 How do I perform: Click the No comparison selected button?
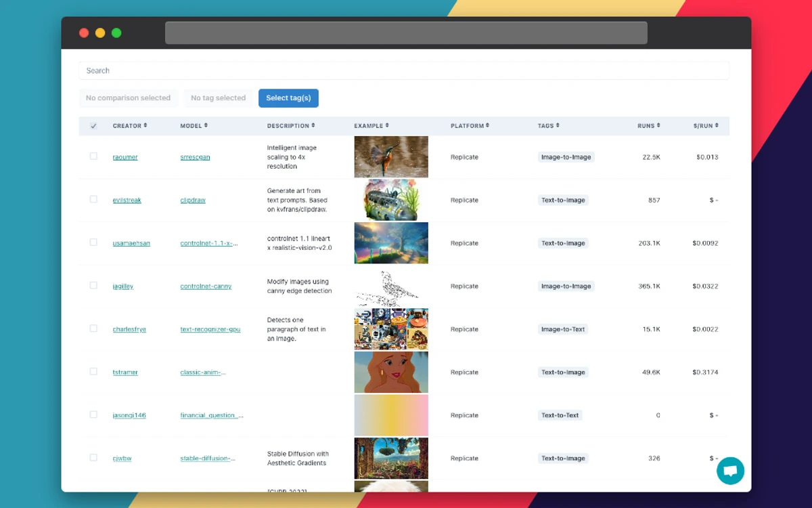click(129, 98)
